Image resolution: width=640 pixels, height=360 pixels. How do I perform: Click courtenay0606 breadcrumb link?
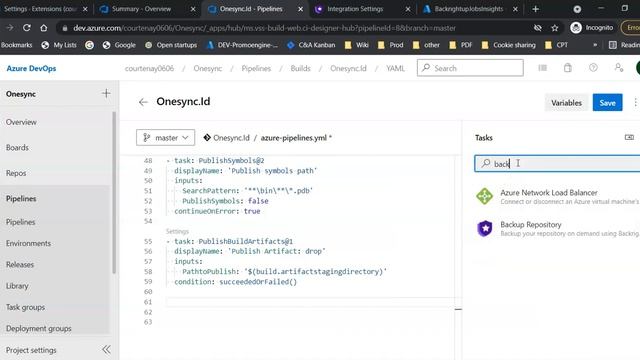pyautogui.click(x=149, y=68)
